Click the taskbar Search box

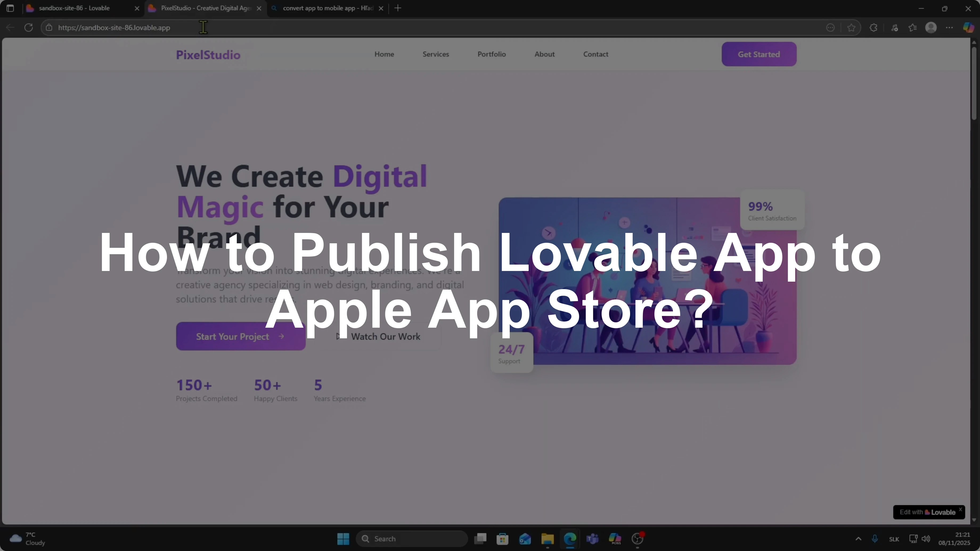click(412, 538)
